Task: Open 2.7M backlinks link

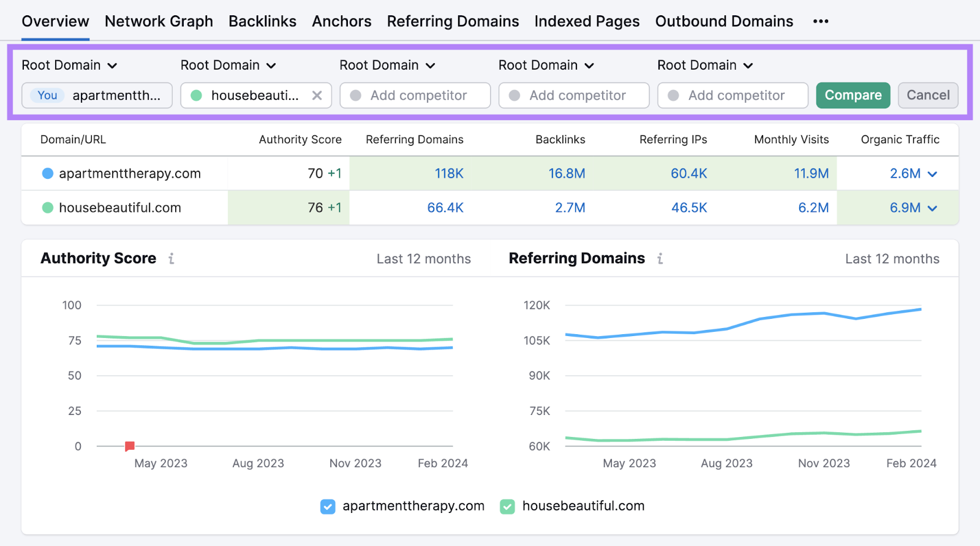Action: (x=570, y=208)
